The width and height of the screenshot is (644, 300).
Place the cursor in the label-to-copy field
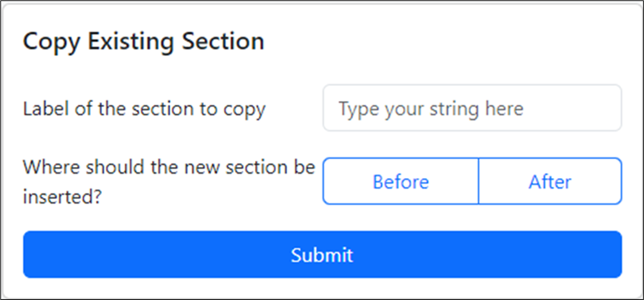472,108
